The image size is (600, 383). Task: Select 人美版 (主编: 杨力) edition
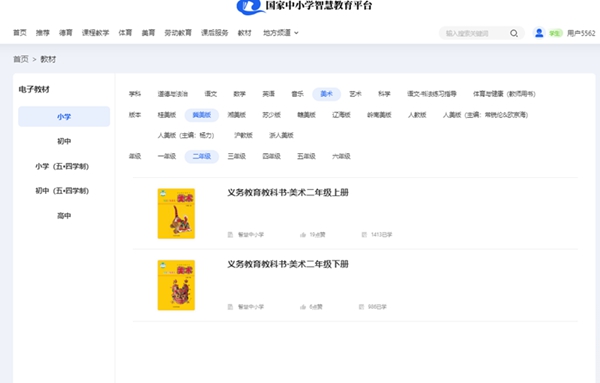(x=186, y=135)
